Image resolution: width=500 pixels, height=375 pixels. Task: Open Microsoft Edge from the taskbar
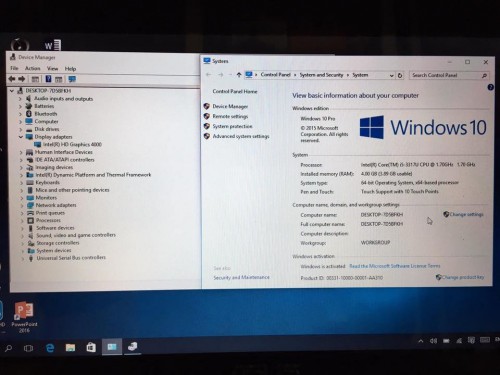[x=50, y=348]
